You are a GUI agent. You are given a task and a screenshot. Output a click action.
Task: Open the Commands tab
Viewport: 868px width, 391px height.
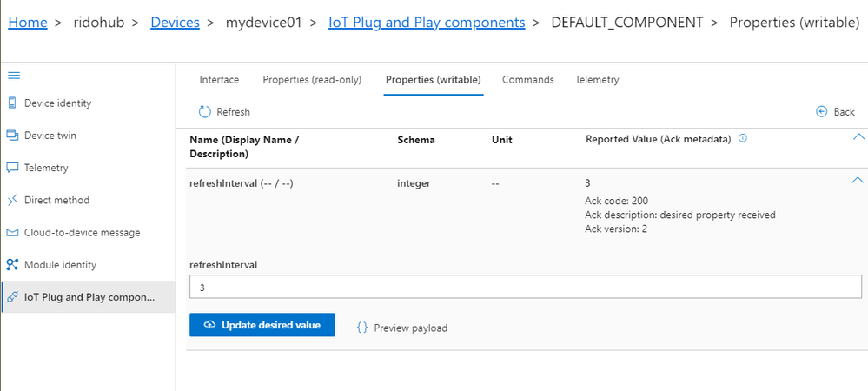coord(528,80)
